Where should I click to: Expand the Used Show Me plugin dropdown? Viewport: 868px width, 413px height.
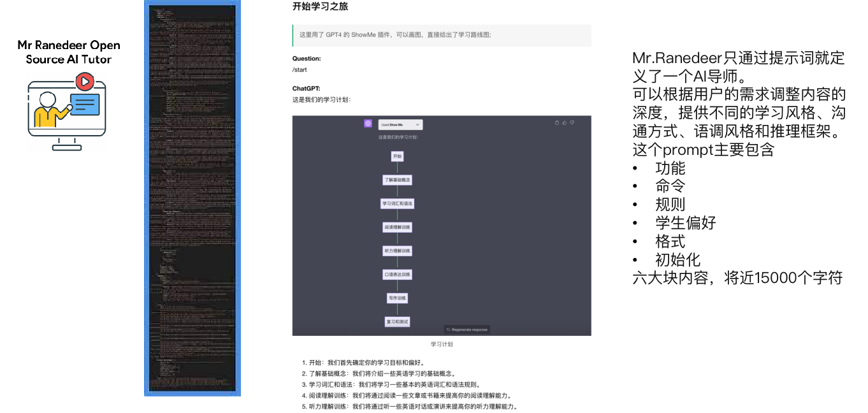400,125
